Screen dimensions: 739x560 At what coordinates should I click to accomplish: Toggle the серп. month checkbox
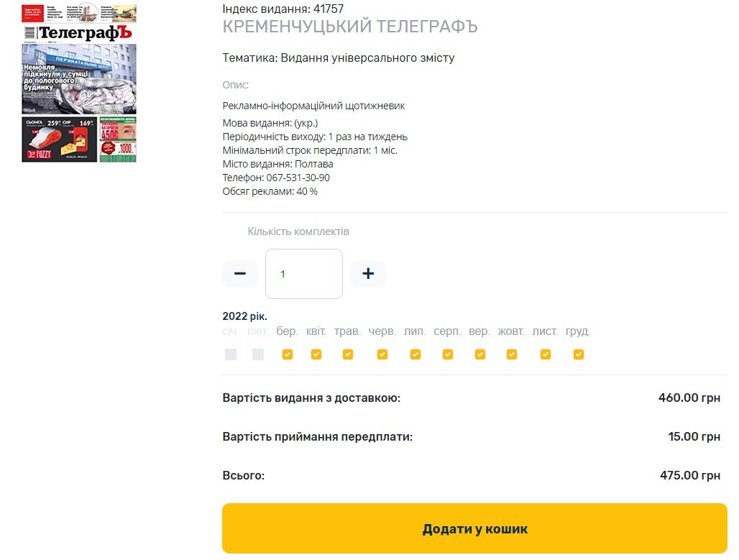pyautogui.click(x=448, y=354)
